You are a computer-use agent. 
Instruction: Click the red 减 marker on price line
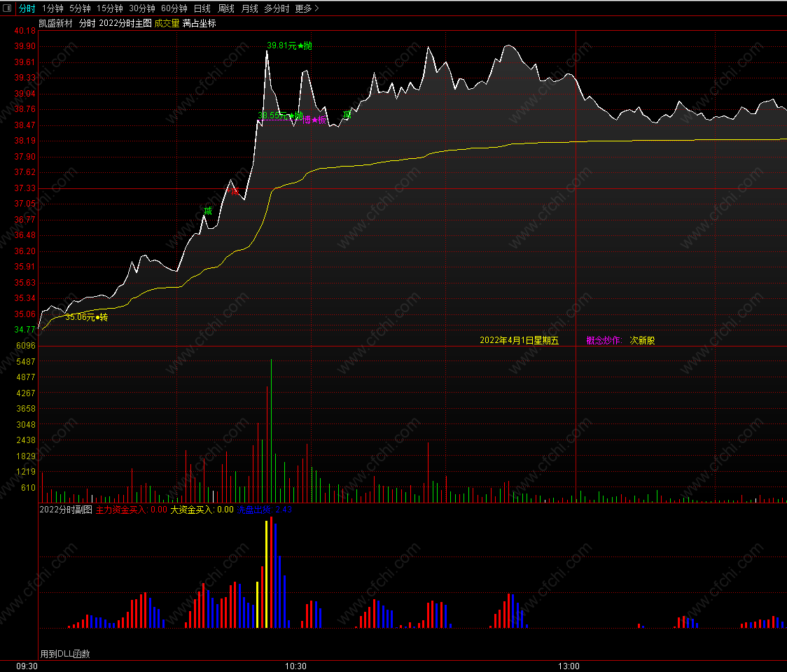tap(233, 190)
